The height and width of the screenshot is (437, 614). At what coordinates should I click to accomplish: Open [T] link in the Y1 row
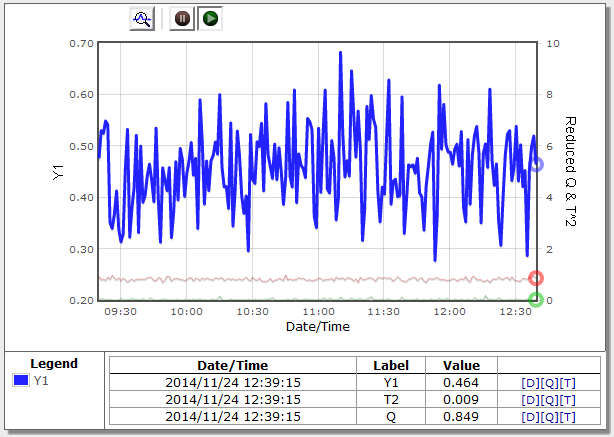click(567, 382)
